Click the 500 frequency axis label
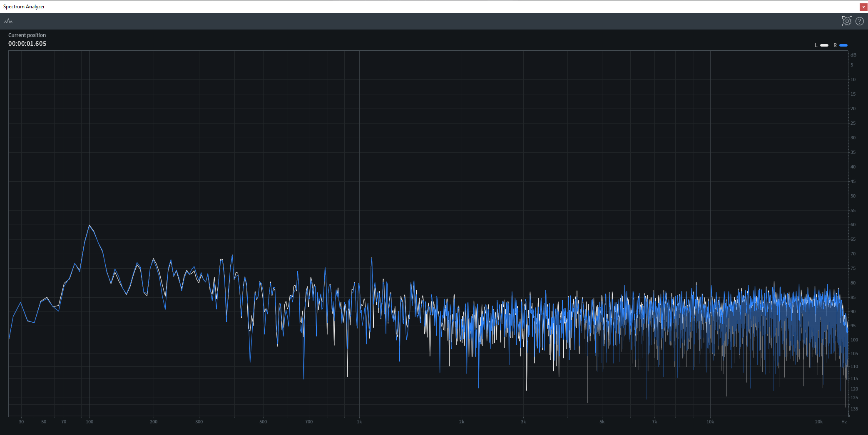This screenshot has height=435, width=868. coord(263,422)
